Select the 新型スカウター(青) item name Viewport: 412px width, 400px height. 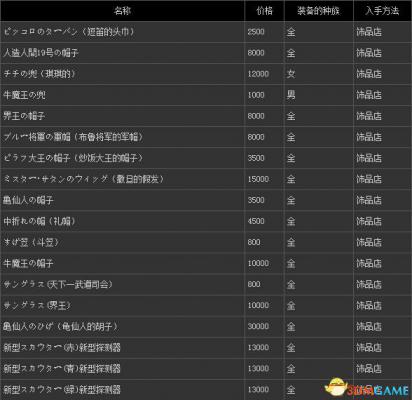[62, 368]
